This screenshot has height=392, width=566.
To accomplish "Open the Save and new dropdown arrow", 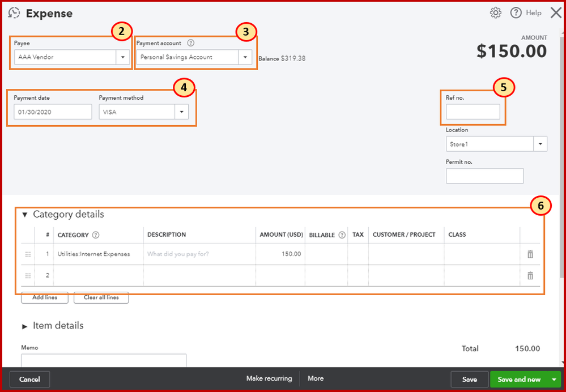I will coord(554,380).
